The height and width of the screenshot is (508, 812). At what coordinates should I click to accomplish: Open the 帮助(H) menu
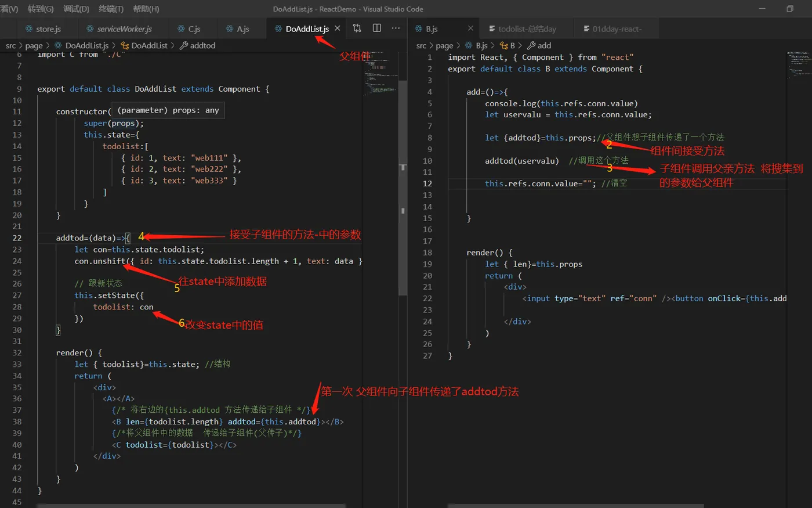pos(146,9)
